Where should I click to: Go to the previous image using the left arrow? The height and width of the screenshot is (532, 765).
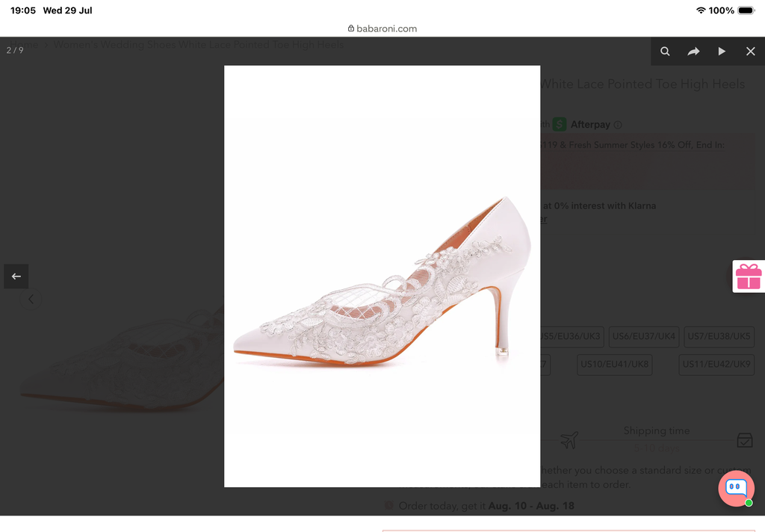pos(16,276)
